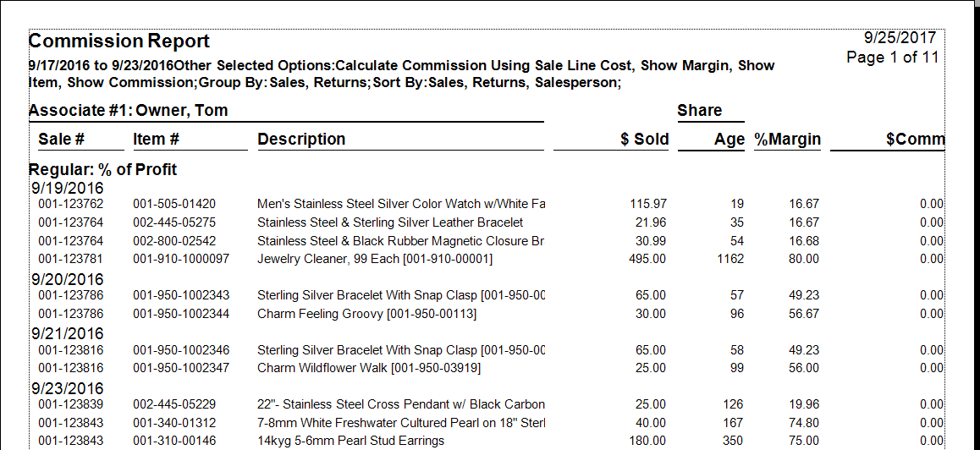The height and width of the screenshot is (450, 980).
Task: Select item number 001-910-1000097
Action: [181, 259]
